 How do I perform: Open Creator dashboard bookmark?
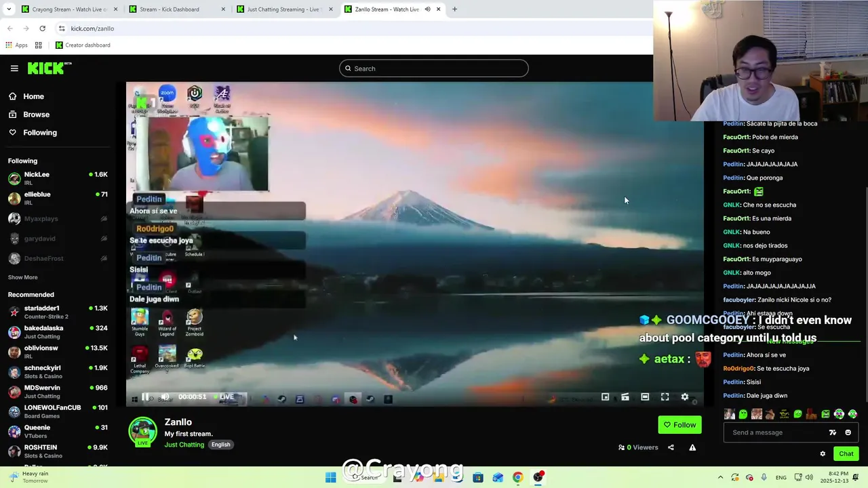point(82,45)
